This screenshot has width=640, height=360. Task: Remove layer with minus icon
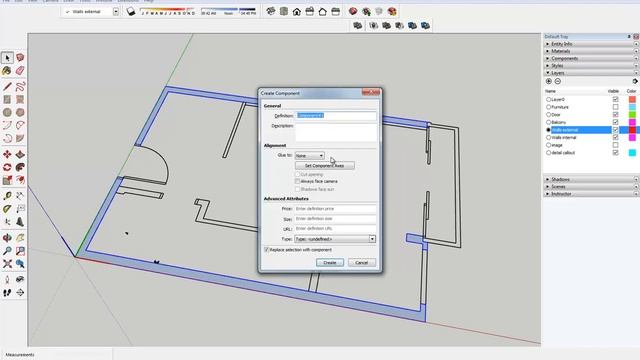[558, 81]
